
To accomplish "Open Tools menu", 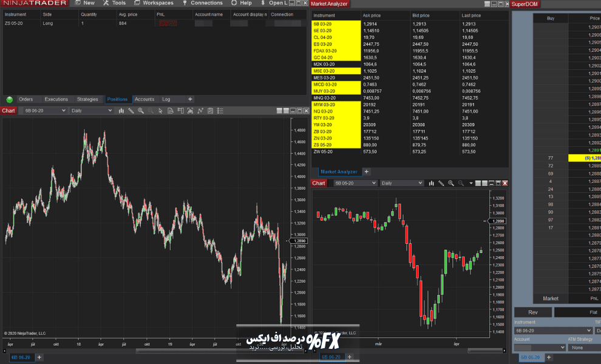I will 114,3.
